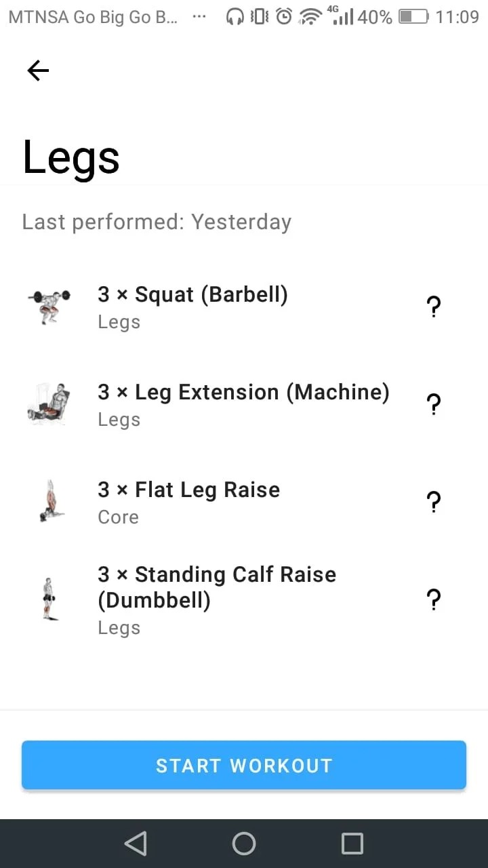Select the 3 × Leg Extension (Machine) entry
Viewport: 488px width, 868px height.
point(243,393)
